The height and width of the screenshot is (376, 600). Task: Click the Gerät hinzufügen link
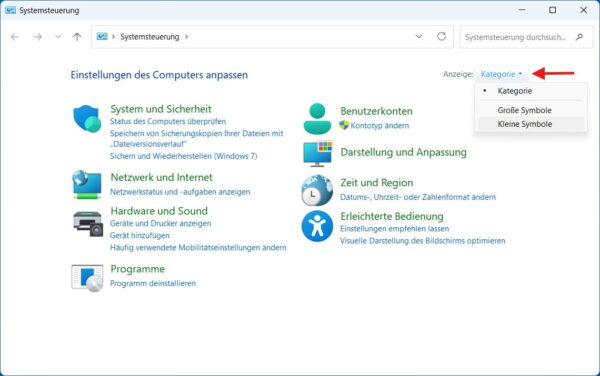coord(140,236)
